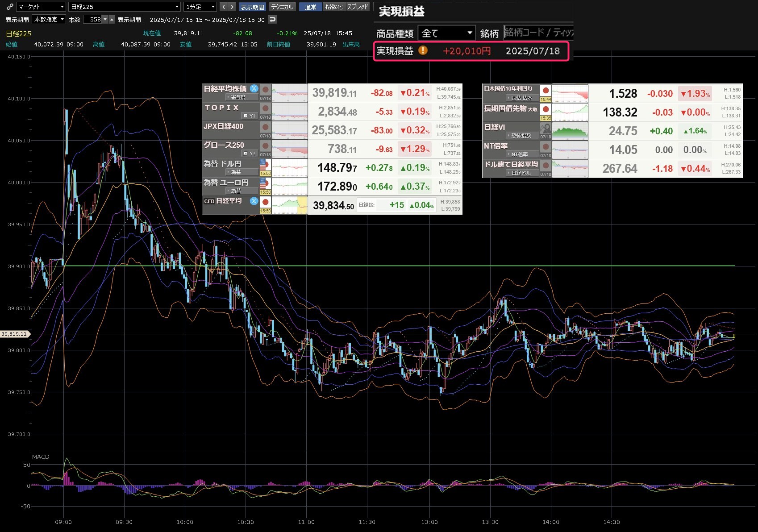Click the +20,010円 realized profit value
The image size is (758, 532).
(x=466, y=51)
